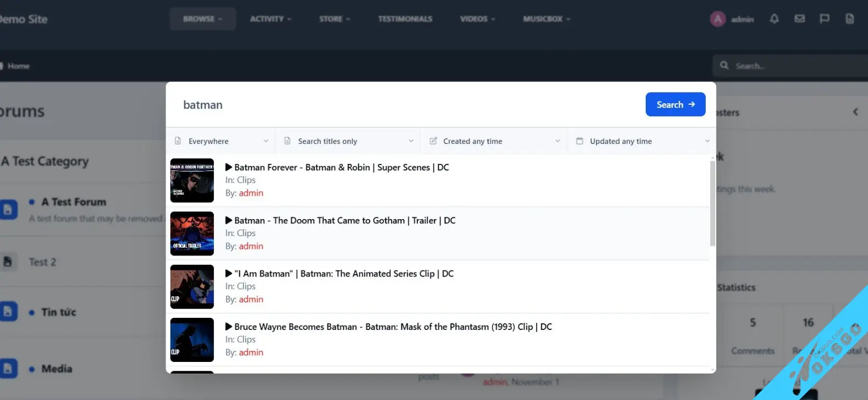Screen dimensions: 868x400
Task: Click admin author link in Doom result
Action: pos(251,246)
